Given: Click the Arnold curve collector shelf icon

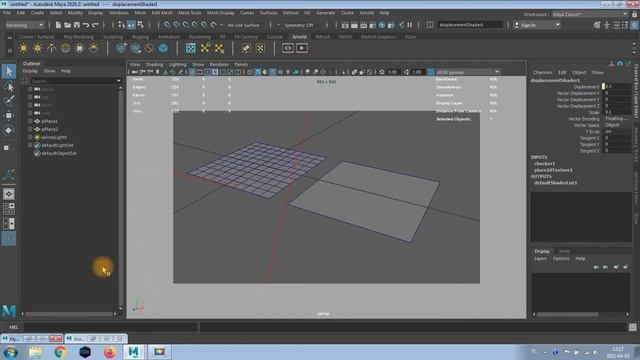Looking at the screenshot, I should coord(149,48).
